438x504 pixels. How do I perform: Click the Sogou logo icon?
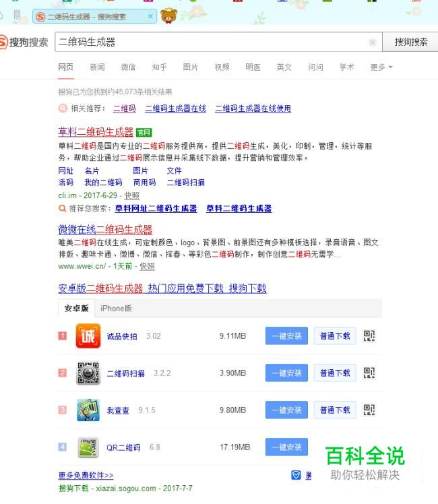coord(3,42)
